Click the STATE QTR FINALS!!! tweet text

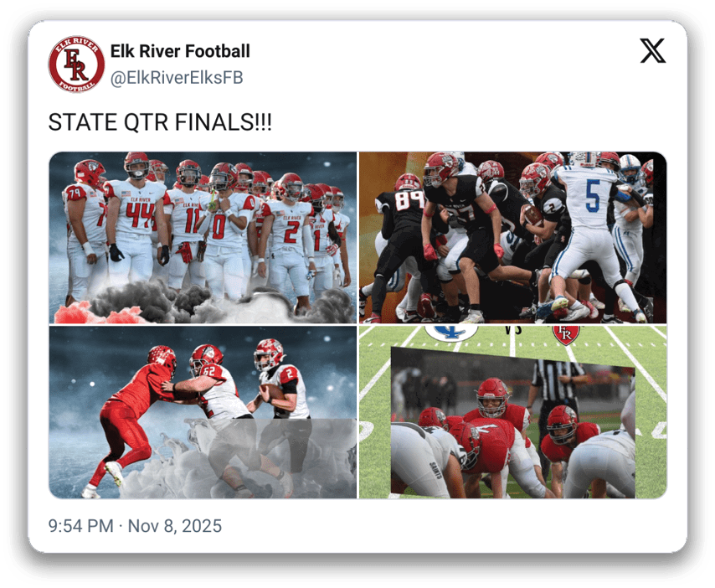[160, 122]
